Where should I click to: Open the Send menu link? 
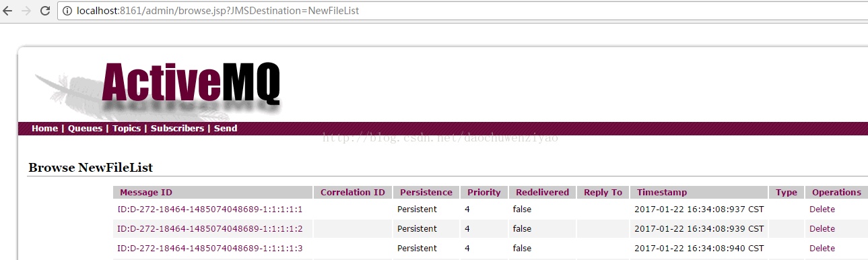tap(226, 128)
